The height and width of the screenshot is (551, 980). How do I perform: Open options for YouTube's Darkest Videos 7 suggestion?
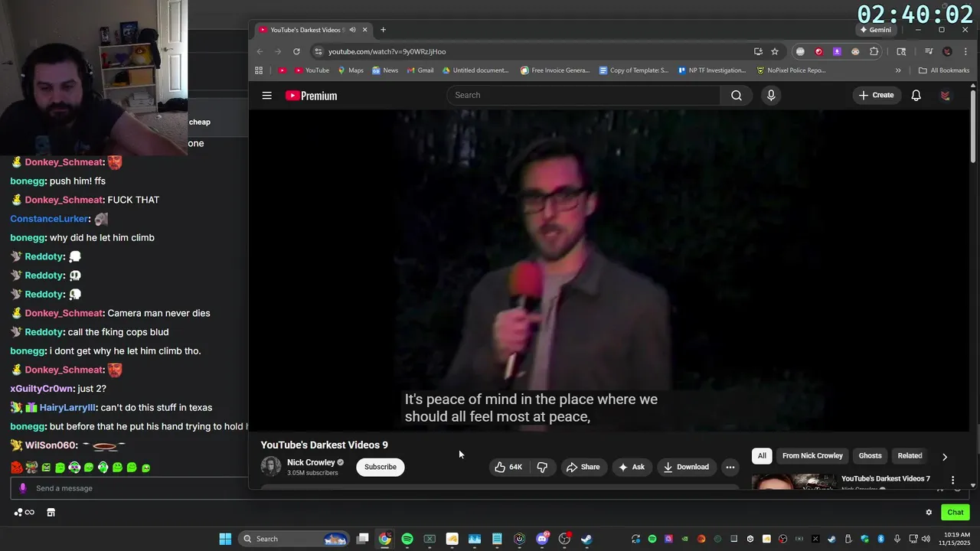pos(952,481)
